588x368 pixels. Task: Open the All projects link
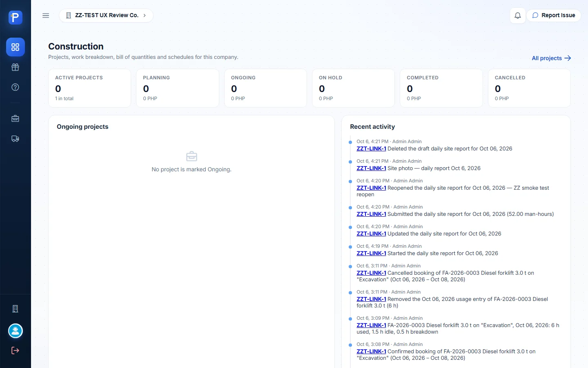coord(551,58)
